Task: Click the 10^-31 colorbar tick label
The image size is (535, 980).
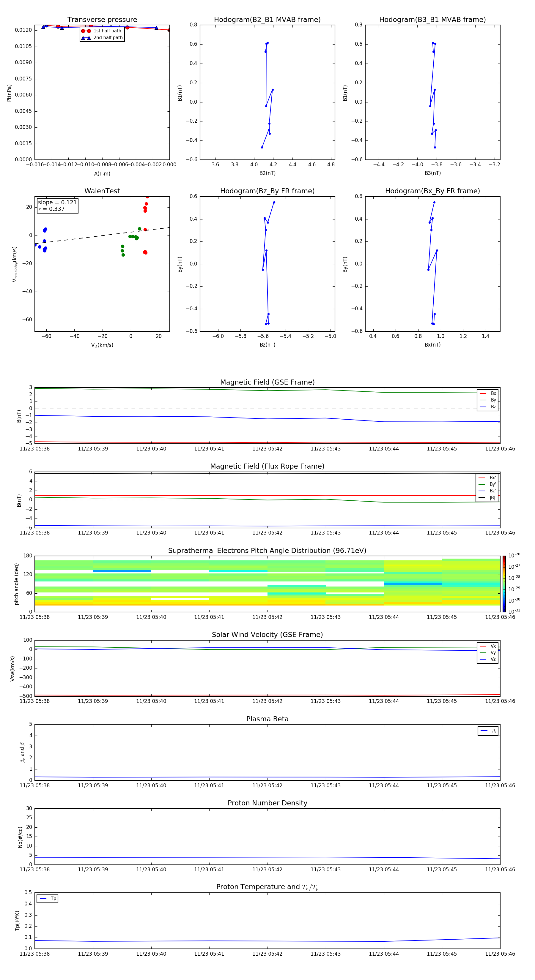Action: 514,612
